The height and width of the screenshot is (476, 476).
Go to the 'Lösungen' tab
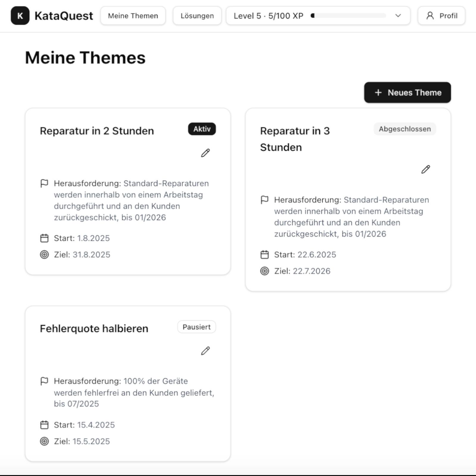(197, 16)
